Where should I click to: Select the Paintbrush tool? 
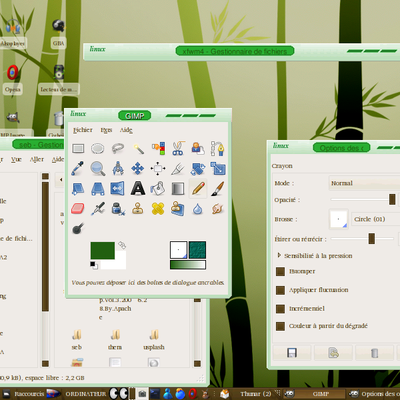tap(217, 189)
